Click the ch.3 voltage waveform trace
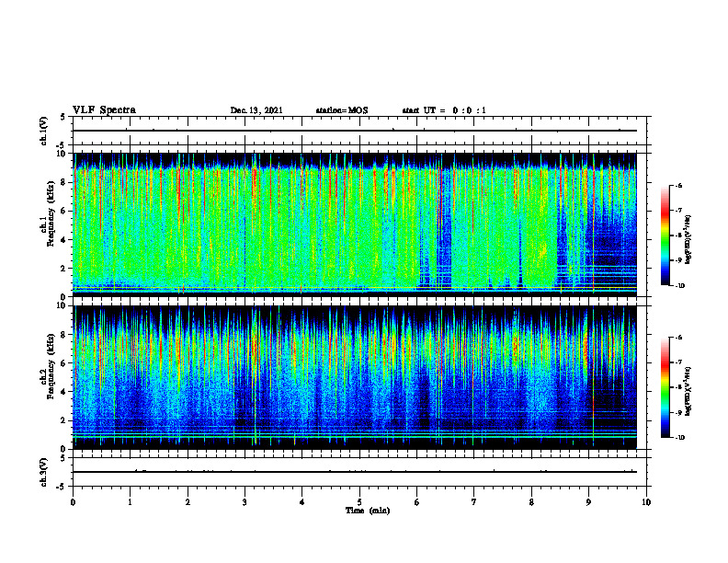Viewport: 728px width, 563px height. click(x=354, y=472)
